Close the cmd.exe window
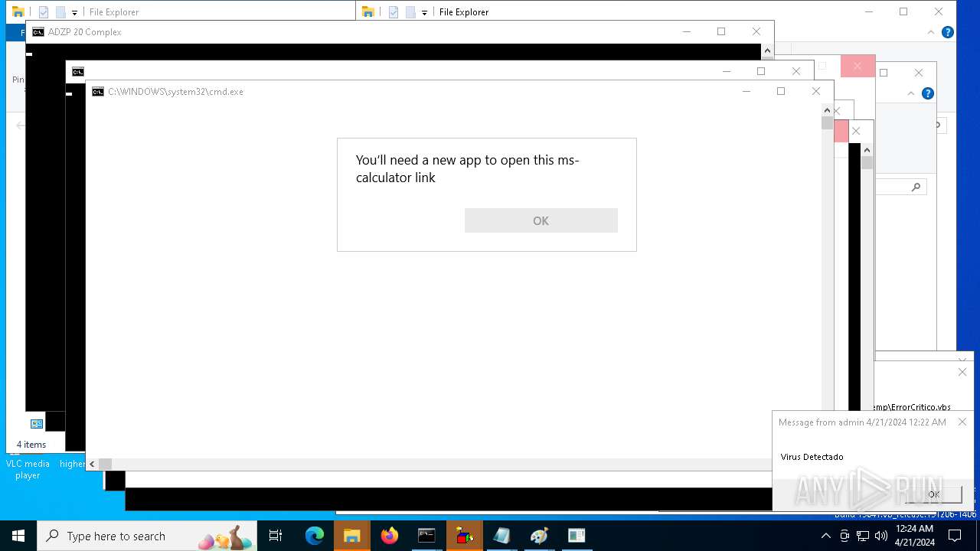The height and width of the screenshot is (551, 980). 816,91
